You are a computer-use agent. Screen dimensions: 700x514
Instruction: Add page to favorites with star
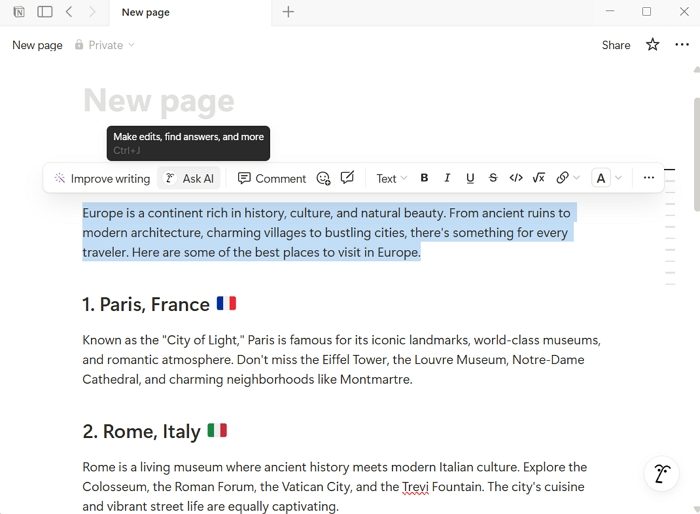click(x=652, y=45)
